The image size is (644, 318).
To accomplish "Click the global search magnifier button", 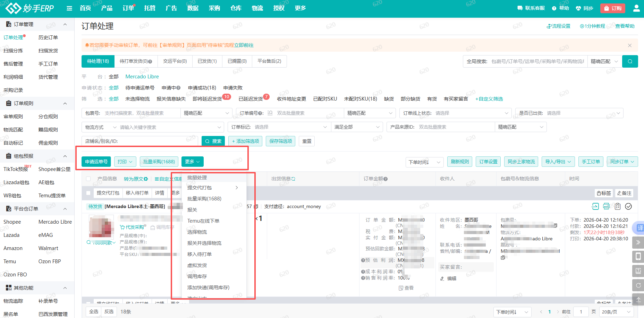I will [630, 61].
